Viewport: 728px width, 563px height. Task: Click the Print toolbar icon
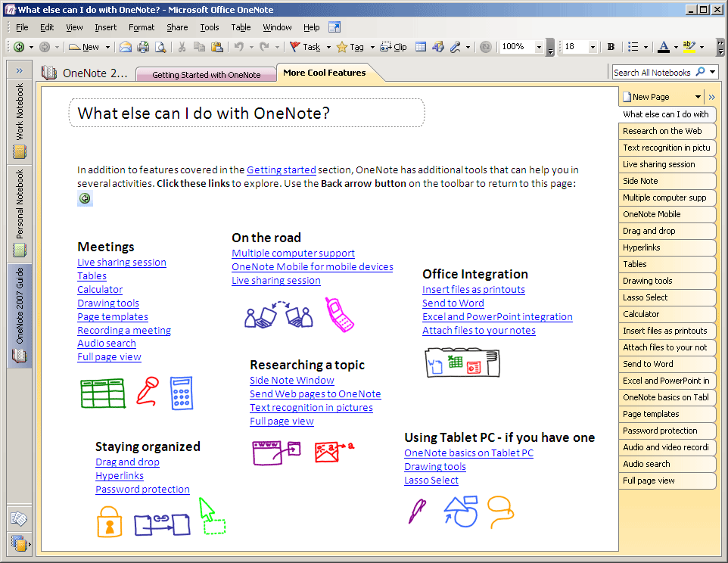point(143,47)
